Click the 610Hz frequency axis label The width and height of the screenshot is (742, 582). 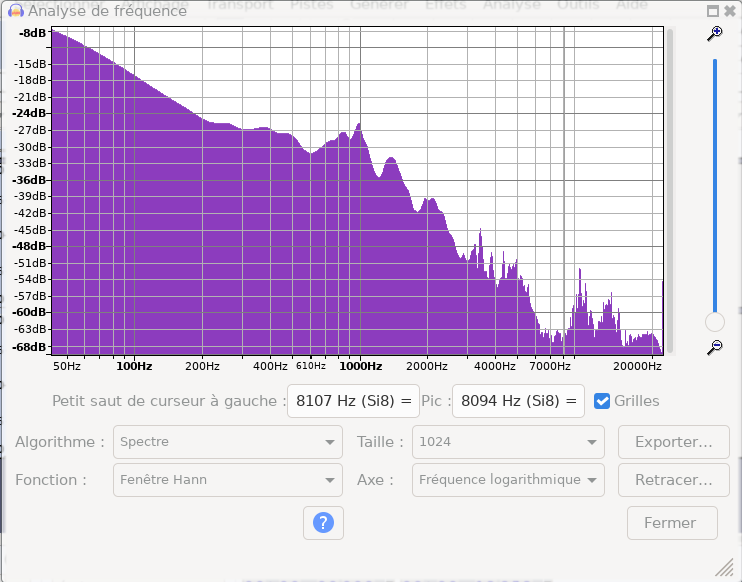pos(311,366)
